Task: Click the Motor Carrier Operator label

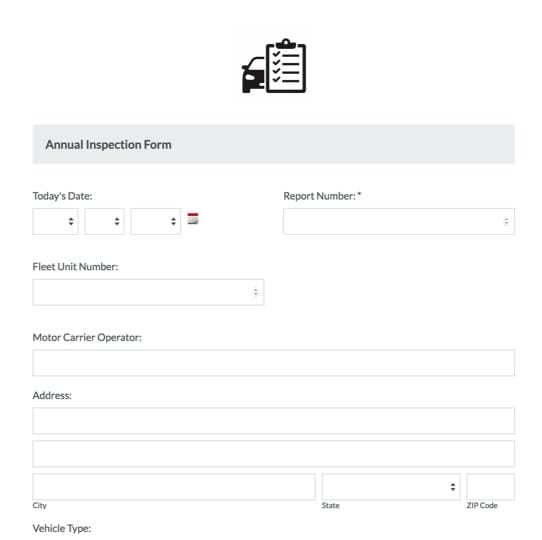Action: tap(87, 337)
